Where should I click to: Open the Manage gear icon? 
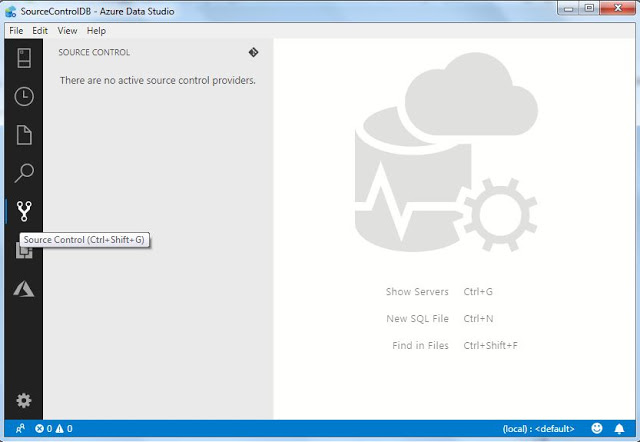(x=24, y=400)
